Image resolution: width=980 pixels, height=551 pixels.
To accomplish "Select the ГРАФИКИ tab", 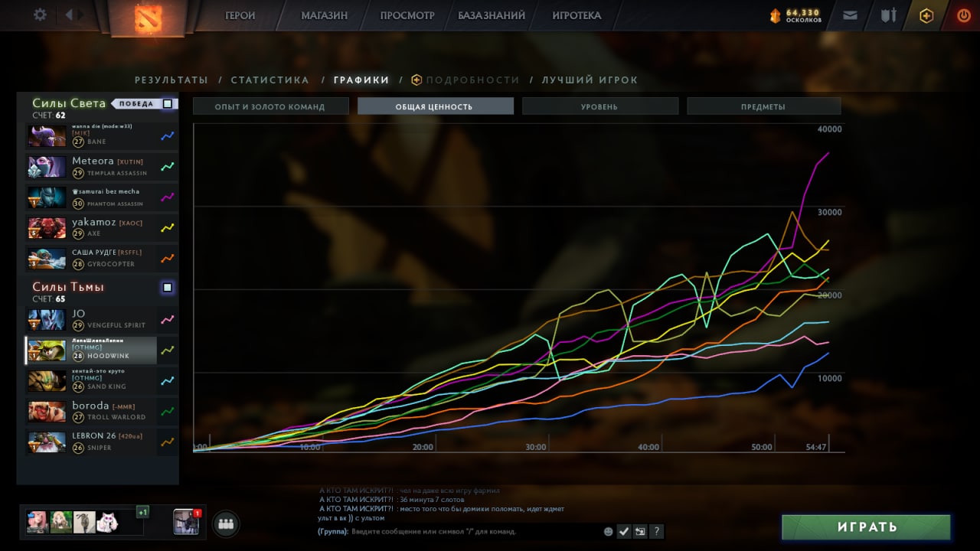I will point(361,80).
